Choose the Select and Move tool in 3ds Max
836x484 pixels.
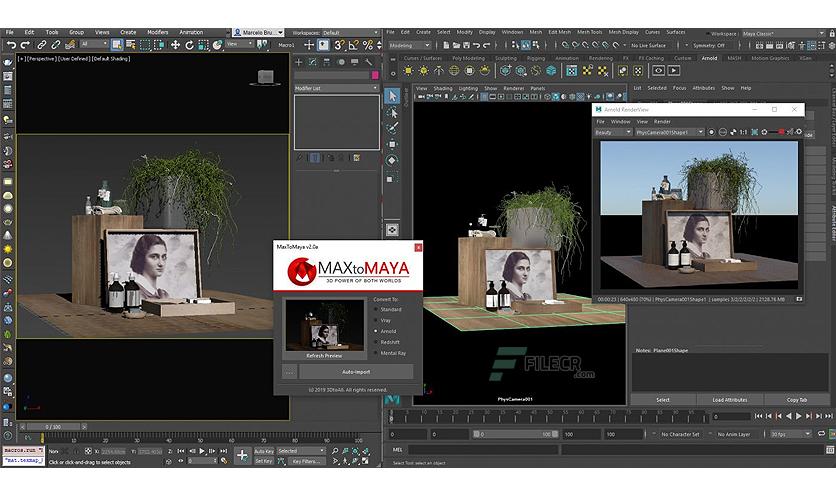(175, 45)
